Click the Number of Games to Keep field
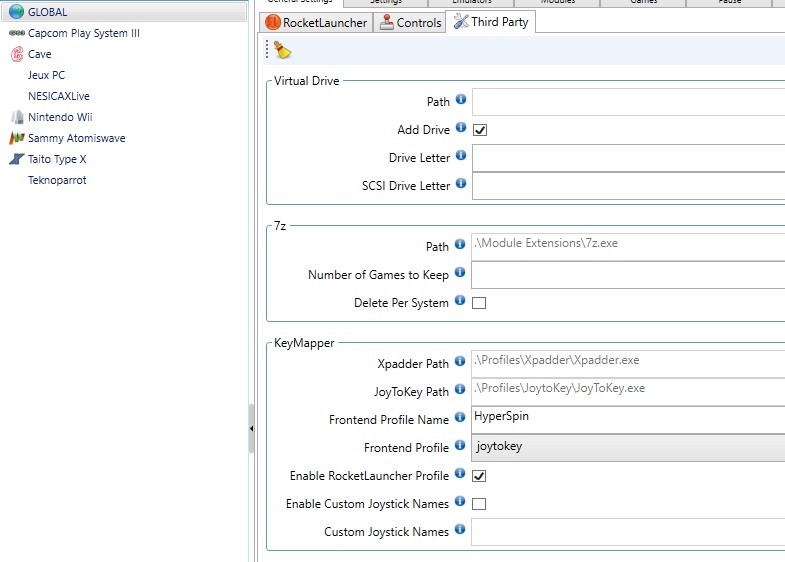The height and width of the screenshot is (562, 785). pos(628,275)
